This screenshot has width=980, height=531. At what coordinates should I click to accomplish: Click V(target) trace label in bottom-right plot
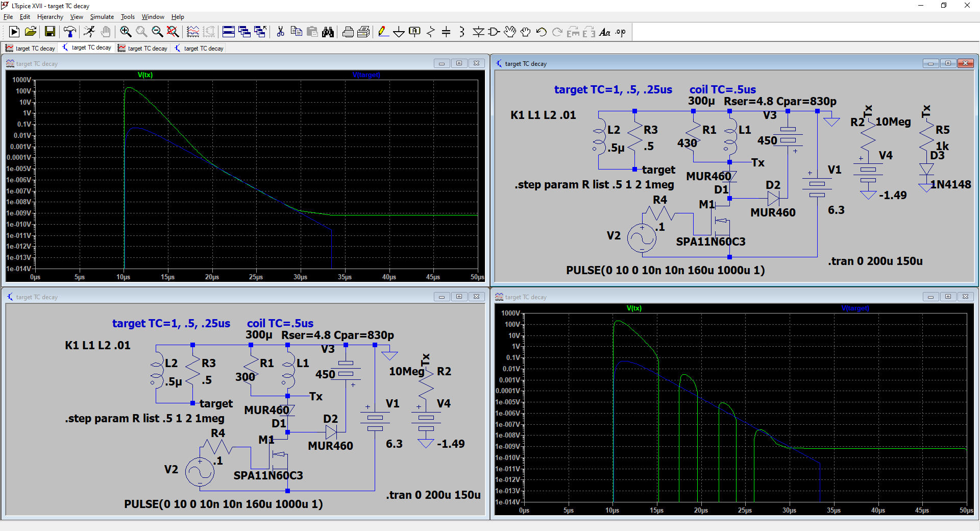point(855,308)
